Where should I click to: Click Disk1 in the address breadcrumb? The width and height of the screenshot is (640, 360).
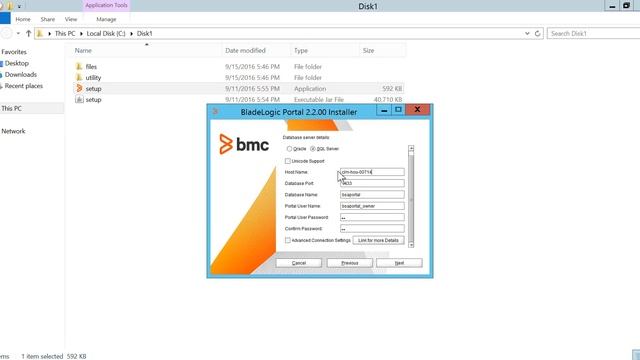144,33
